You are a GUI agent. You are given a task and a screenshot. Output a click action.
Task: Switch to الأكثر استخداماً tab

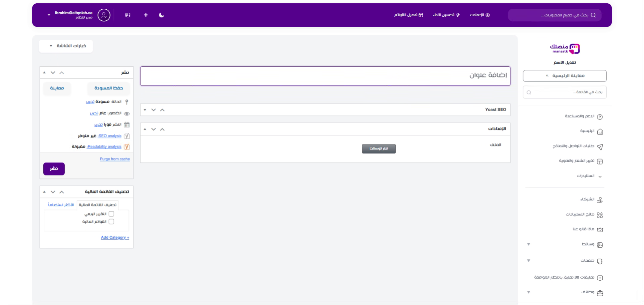[x=61, y=205]
